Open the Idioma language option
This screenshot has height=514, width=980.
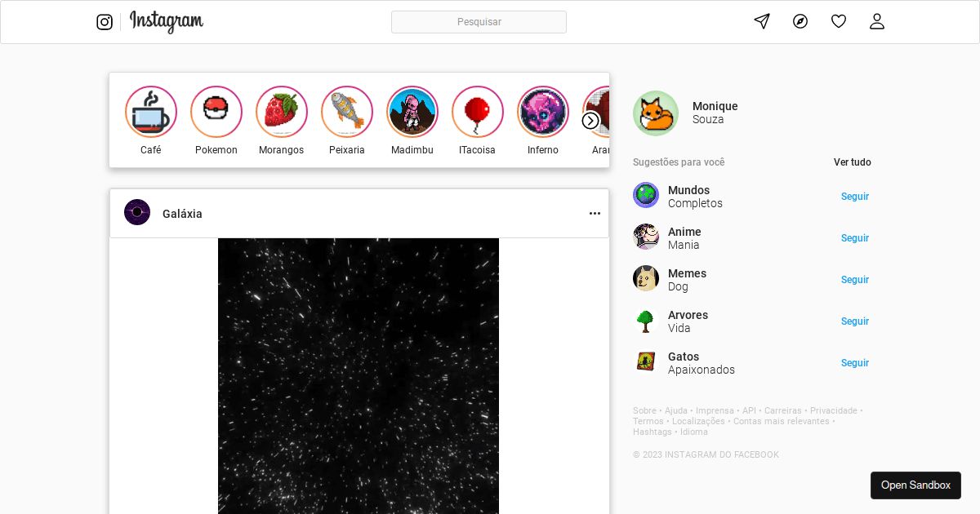pos(693,431)
